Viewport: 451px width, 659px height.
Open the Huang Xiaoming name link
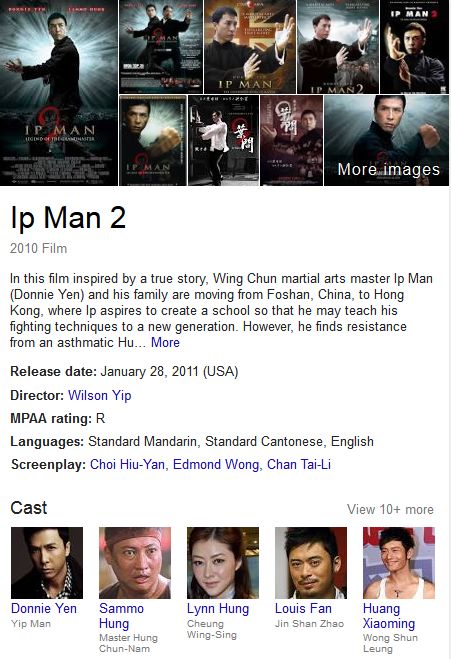389,616
